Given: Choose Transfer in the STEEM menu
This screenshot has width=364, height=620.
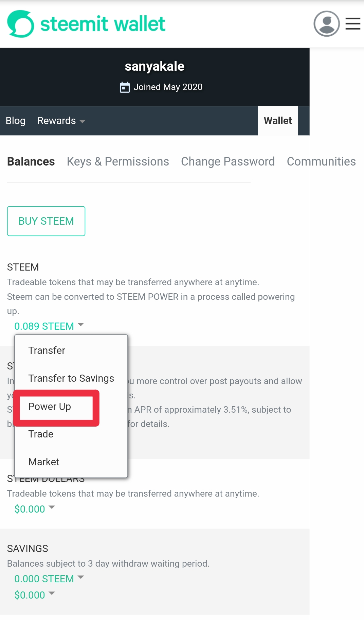Looking at the screenshot, I should click(x=47, y=350).
